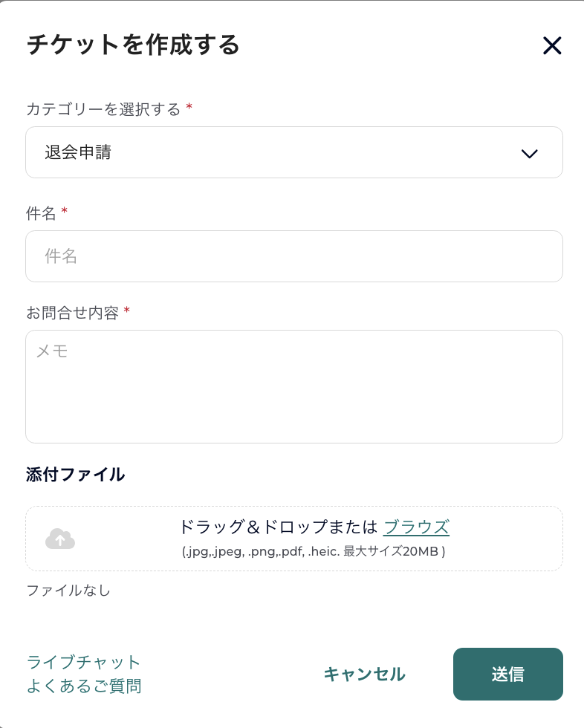Submit the ticket with 送信 button
The image size is (584, 728).
tap(507, 674)
